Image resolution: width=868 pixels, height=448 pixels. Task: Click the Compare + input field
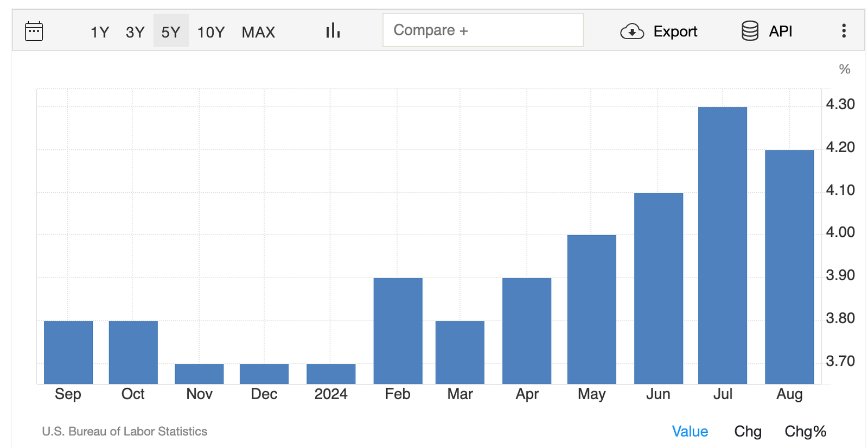coord(483,30)
